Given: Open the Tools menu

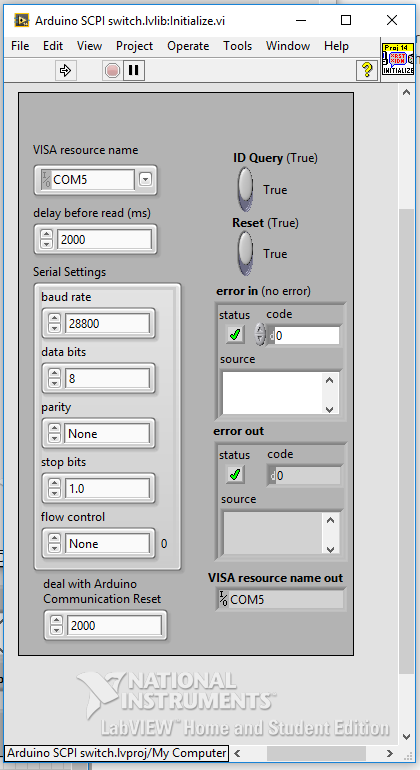Looking at the screenshot, I should click(238, 46).
